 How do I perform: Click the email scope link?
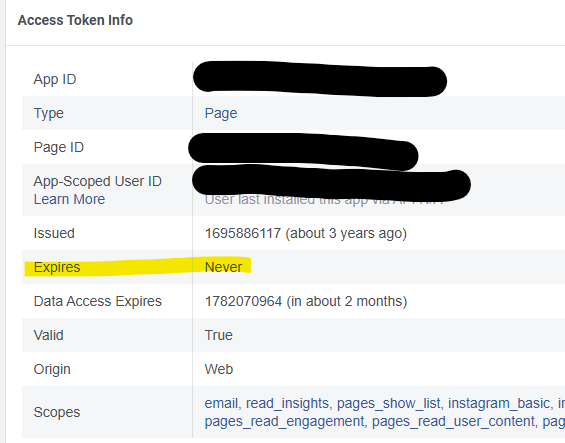[221, 403]
